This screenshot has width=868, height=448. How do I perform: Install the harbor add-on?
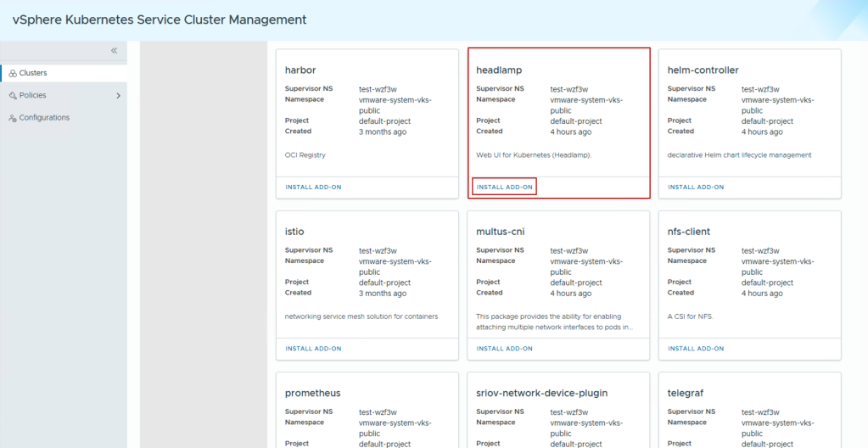tap(313, 188)
